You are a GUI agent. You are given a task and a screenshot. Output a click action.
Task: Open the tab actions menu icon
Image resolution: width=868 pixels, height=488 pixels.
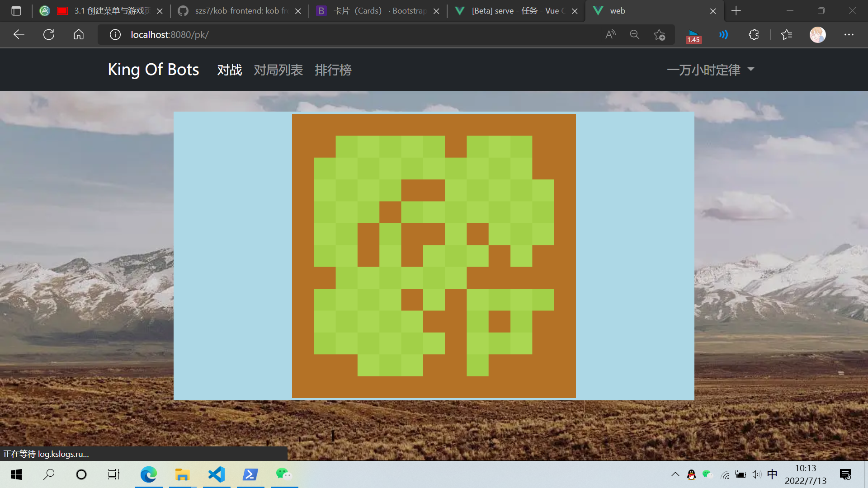tap(16, 11)
